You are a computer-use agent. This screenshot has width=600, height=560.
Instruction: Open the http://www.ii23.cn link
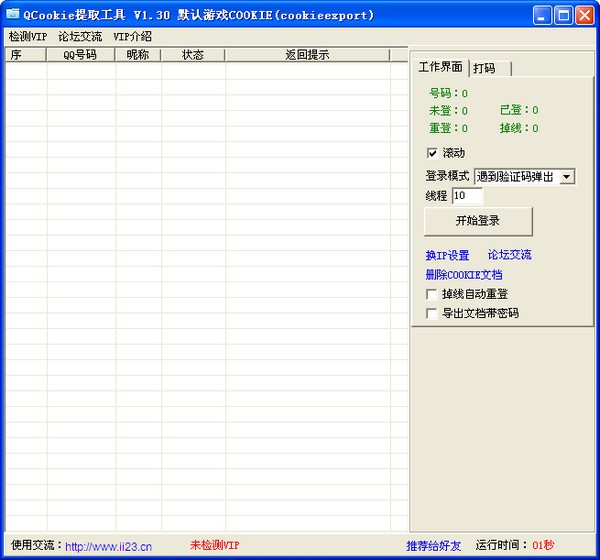(108, 546)
